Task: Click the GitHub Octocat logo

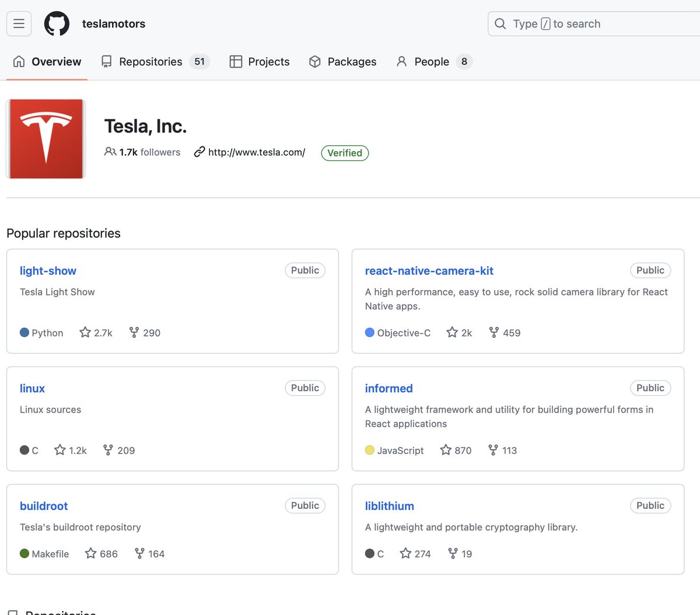Action: coord(57,24)
